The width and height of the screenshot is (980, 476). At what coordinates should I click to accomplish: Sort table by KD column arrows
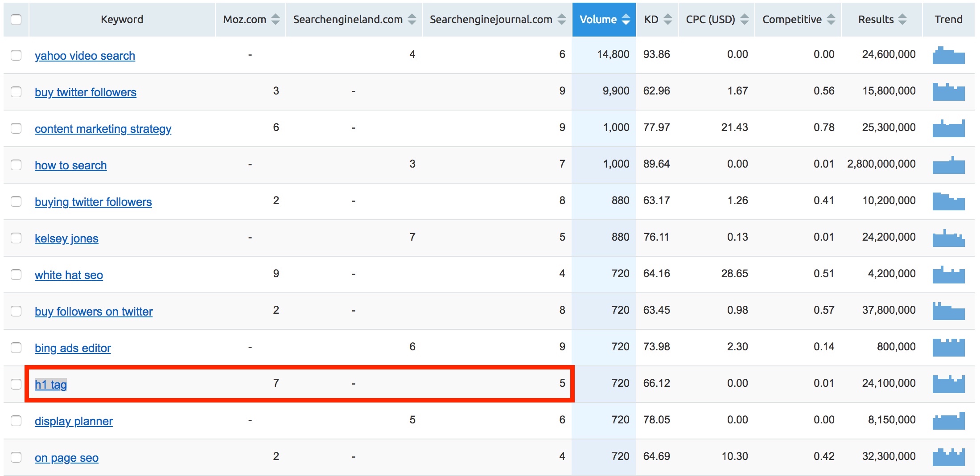(667, 20)
